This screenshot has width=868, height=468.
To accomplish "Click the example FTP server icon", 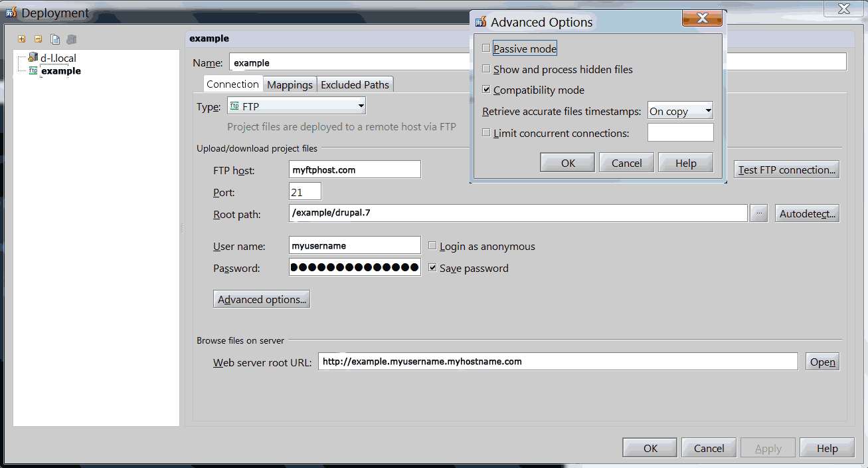I will (x=33, y=70).
